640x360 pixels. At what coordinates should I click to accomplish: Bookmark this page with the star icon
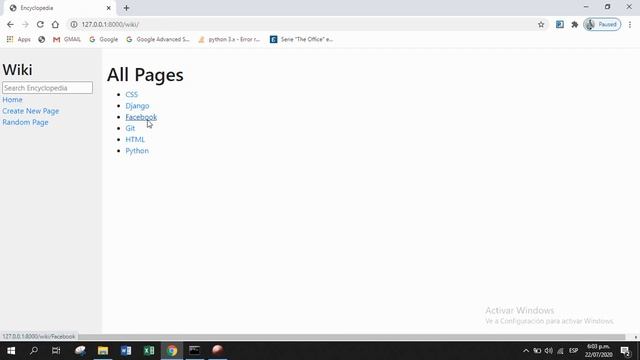point(541,24)
